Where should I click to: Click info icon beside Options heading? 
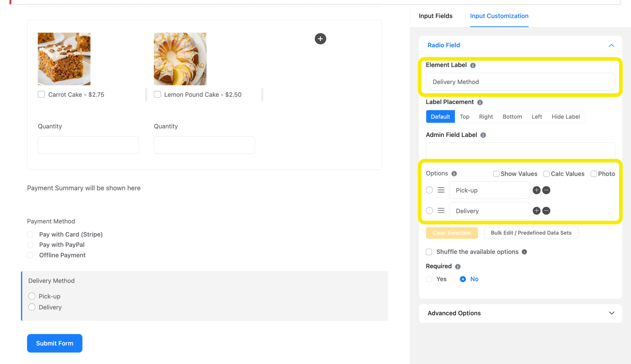click(454, 173)
